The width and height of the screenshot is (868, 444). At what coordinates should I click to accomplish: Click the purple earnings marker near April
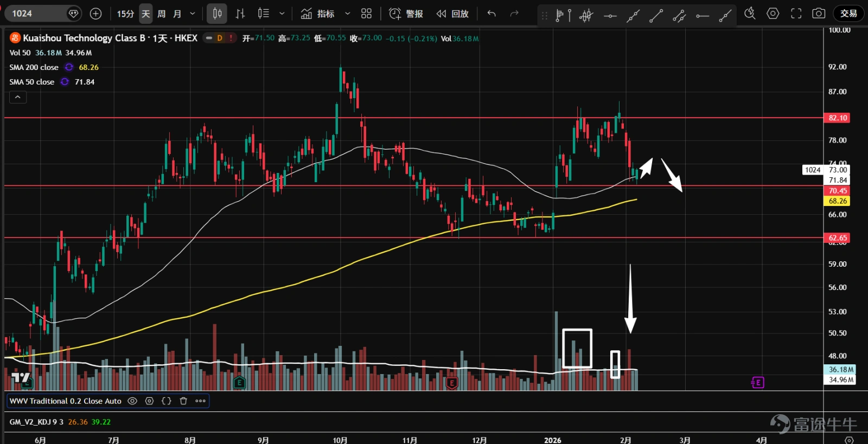pyautogui.click(x=757, y=383)
